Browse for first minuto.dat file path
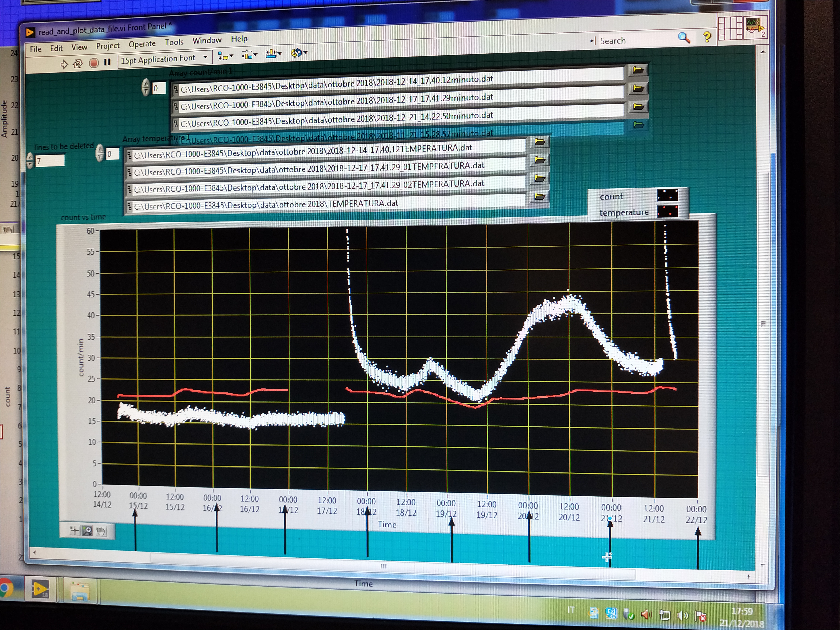 tap(638, 70)
